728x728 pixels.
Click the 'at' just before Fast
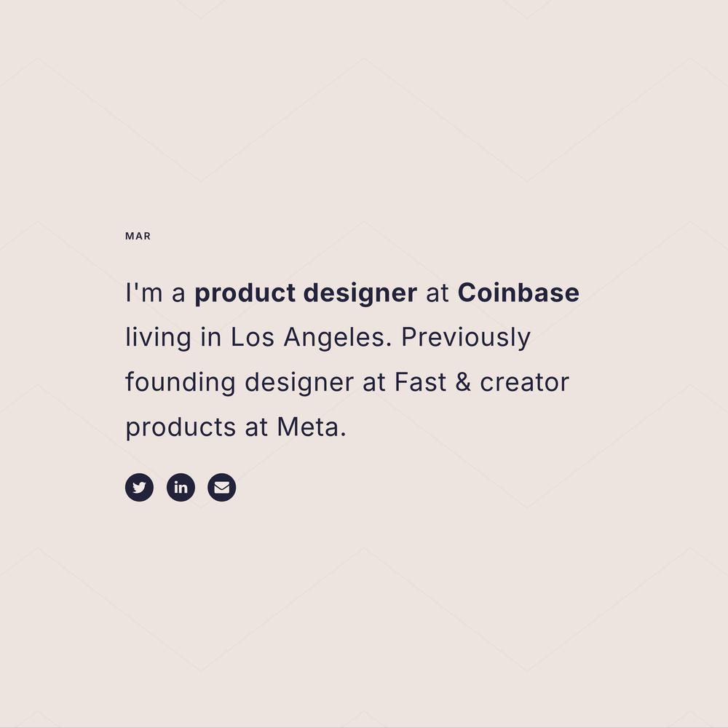pyautogui.click(x=374, y=383)
